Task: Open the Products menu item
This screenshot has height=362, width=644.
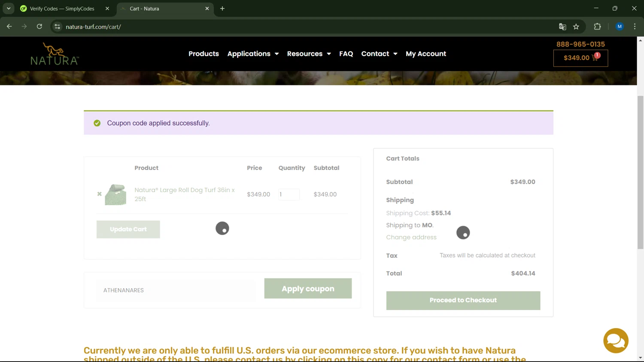Action: pos(204,54)
